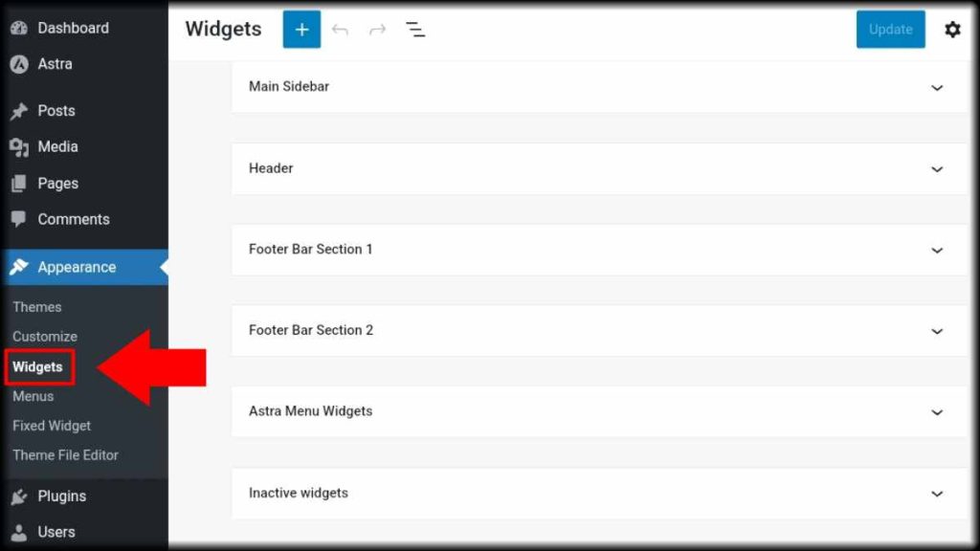Select Menus under Appearance
The width and height of the screenshot is (980, 551).
click(x=33, y=396)
